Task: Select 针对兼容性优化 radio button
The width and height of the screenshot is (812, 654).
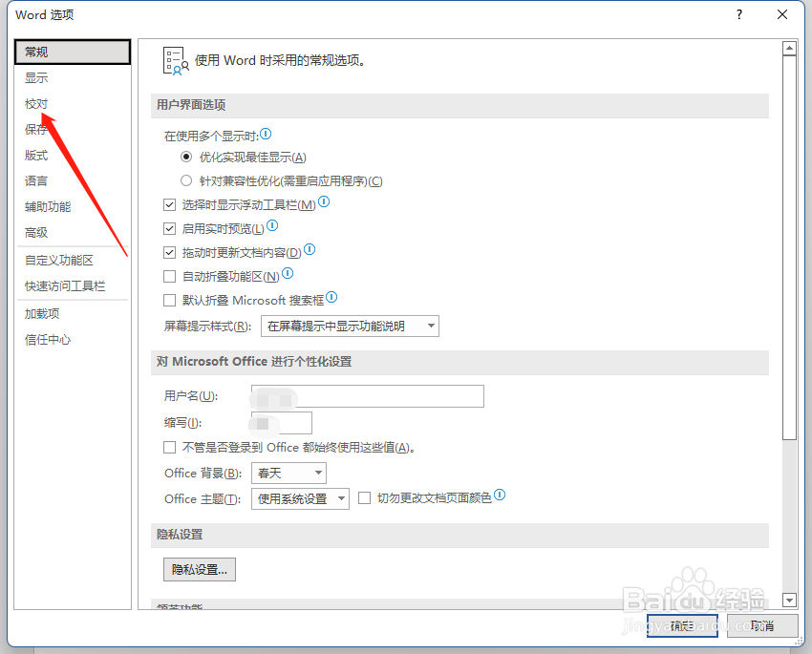Action: coord(186,180)
